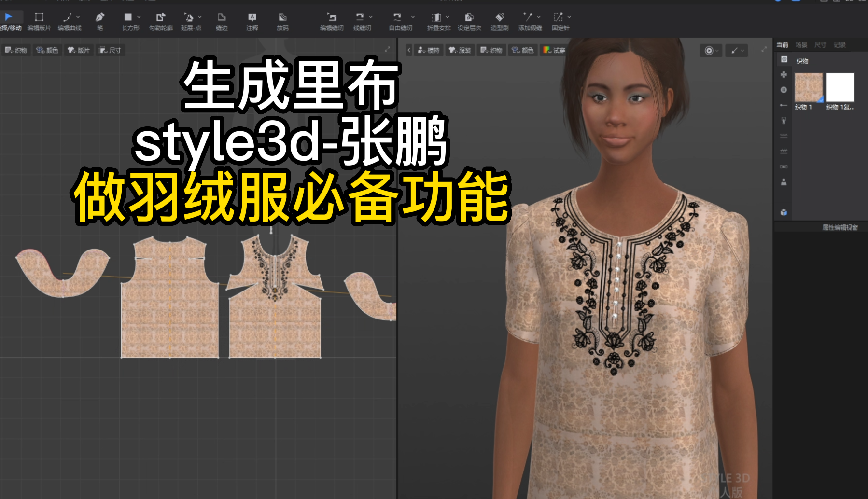Expand the 3D window with arrows icon
The width and height of the screenshot is (868, 499).
[764, 49]
